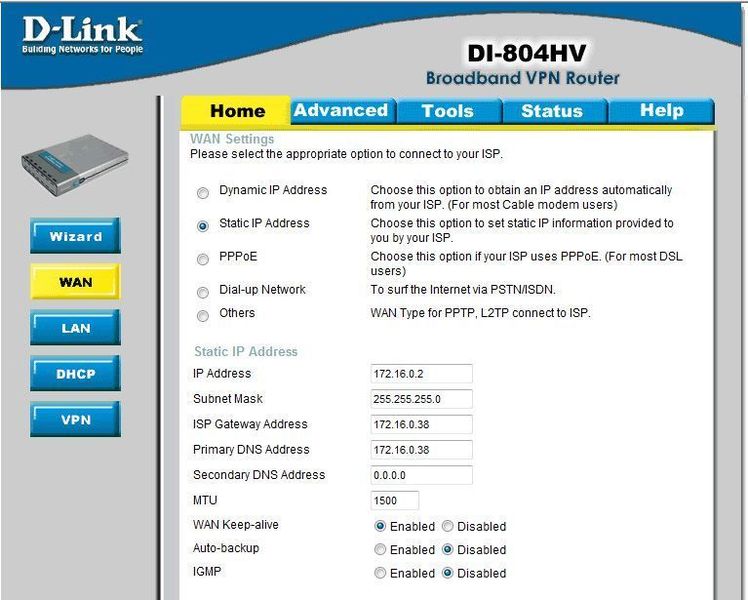The width and height of the screenshot is (748, 600).
Task: Open DHCP settings sidebar button
Action: pyautogui.click(x=75, y=373)
